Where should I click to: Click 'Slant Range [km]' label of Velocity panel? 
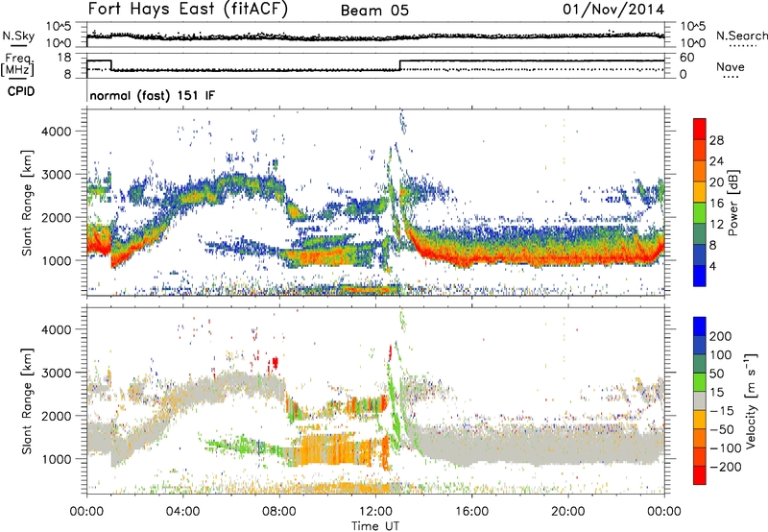pos(27,401)
